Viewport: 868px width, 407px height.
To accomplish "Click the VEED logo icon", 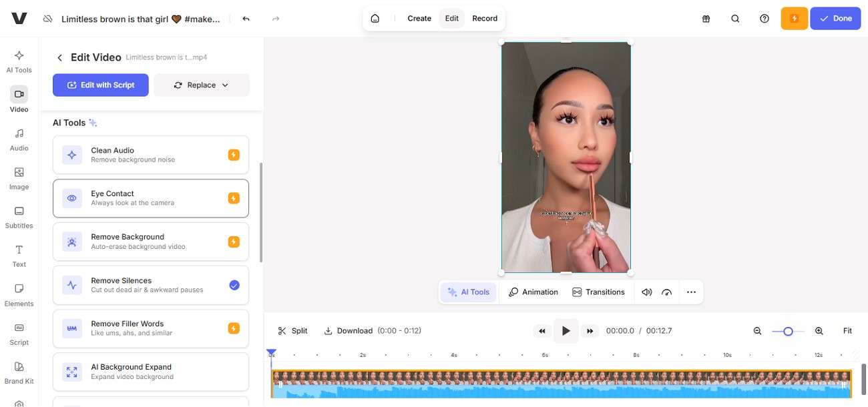I will pyautogui.click(x=19, y=19).
